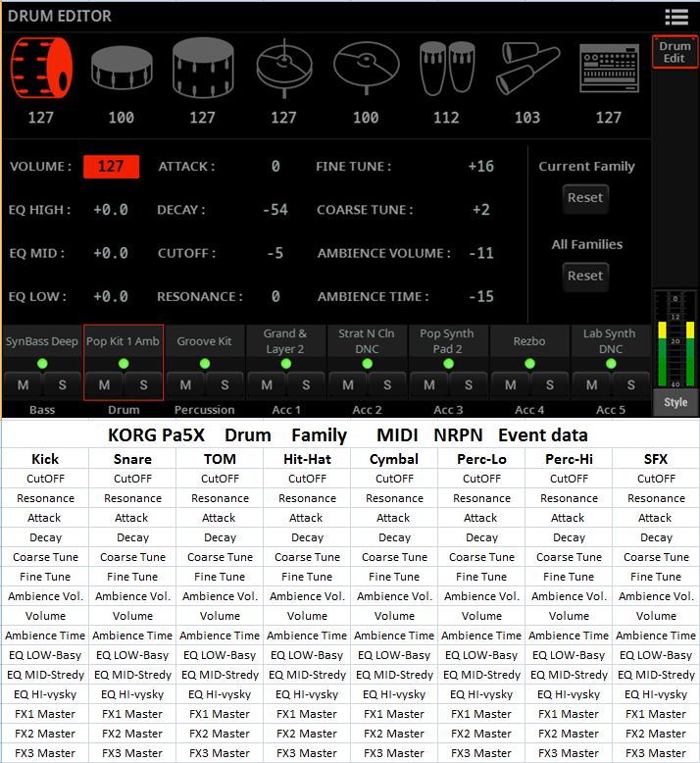Reset the Current Family settings
Screen dimensions: 700x763
[585, 198]
